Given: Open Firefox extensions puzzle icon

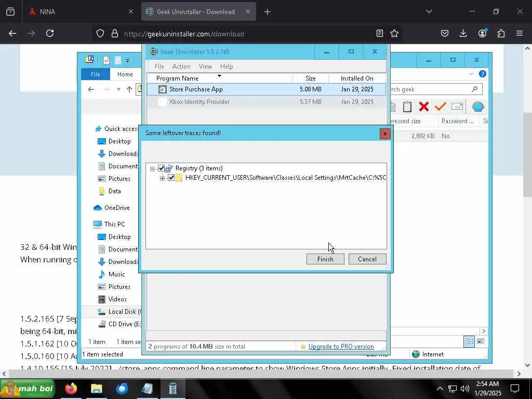Looking at the screenshot, I should 501,33.
